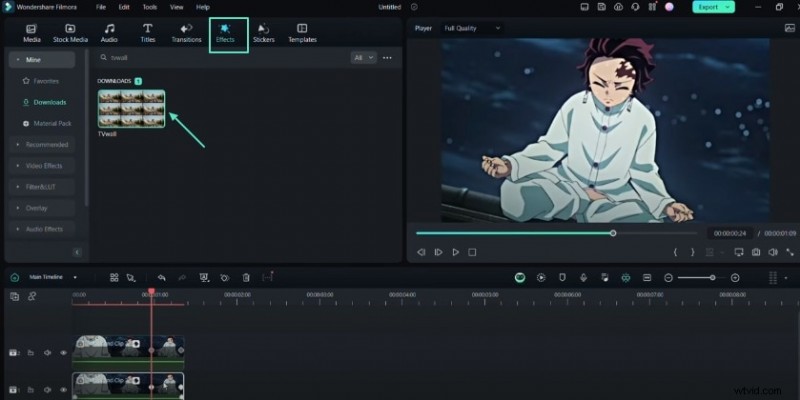This screenshot has width=800, height=400.
Task: Open the View menu
Action: pyautogui.click(x=177, y=7)
